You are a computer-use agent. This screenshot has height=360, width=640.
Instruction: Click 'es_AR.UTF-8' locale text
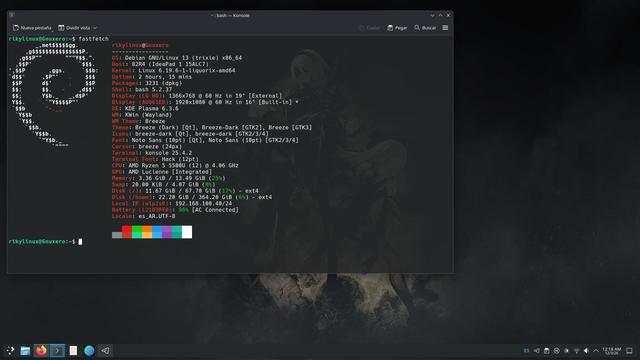pos(157,216)
